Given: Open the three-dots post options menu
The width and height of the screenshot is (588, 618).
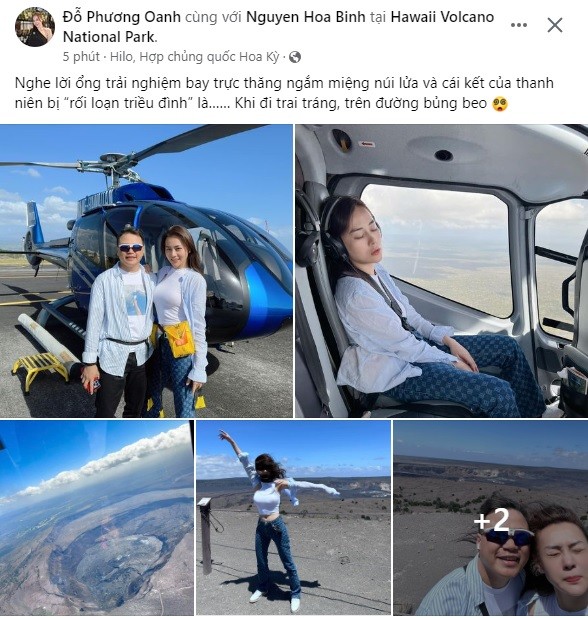Looking at the screenshot, I should click(x=519, y=25).
